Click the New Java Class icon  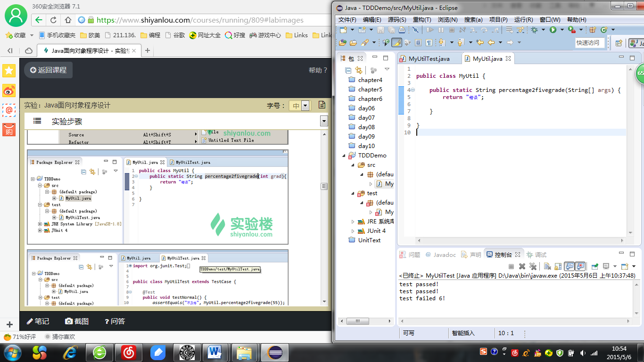pyautogui.click(x=604, y=30)
